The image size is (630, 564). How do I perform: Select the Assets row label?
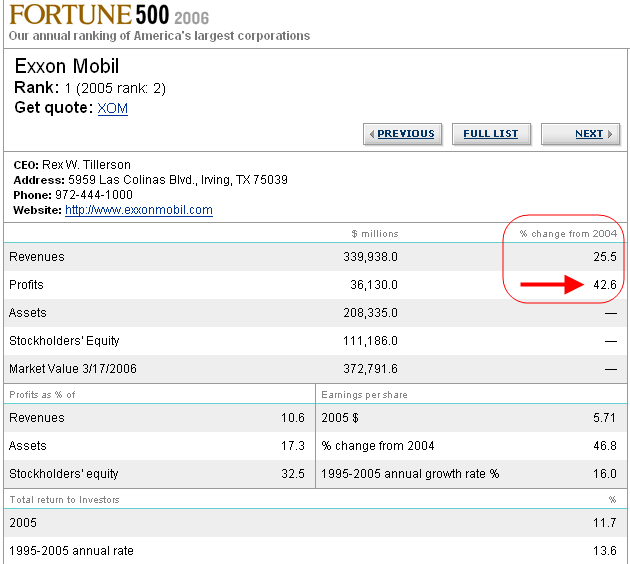point(28,313)
